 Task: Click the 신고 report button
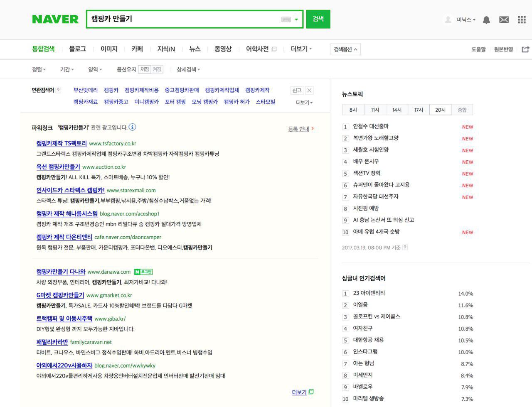point(297,91)
